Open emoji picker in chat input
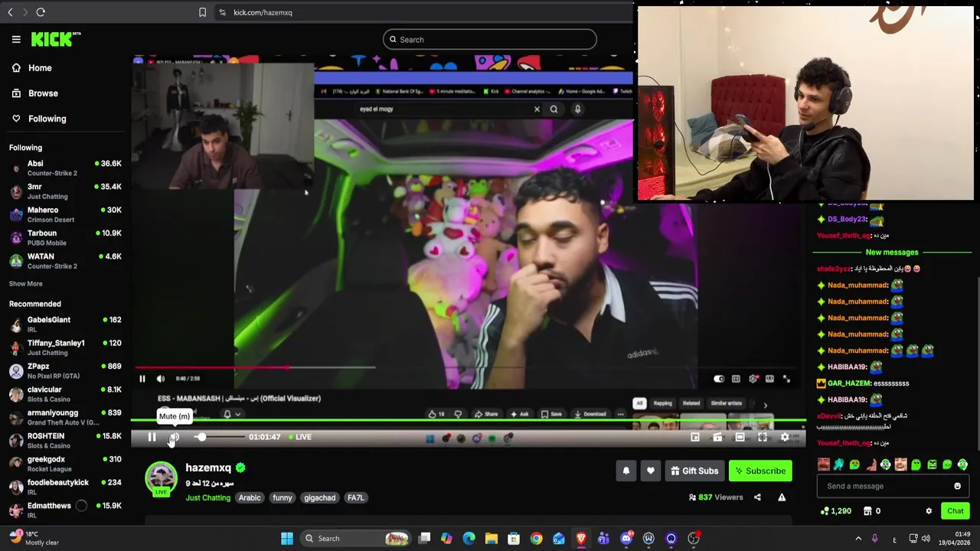Viewport: 980px width, 551px height. (x=957, y=486)
